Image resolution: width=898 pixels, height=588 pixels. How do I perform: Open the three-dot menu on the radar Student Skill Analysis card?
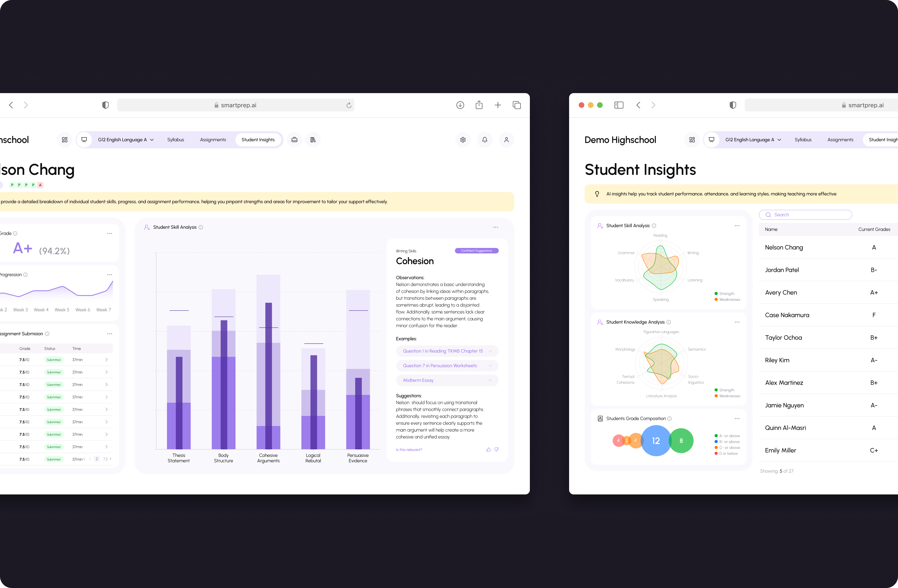tap(737, 226)
